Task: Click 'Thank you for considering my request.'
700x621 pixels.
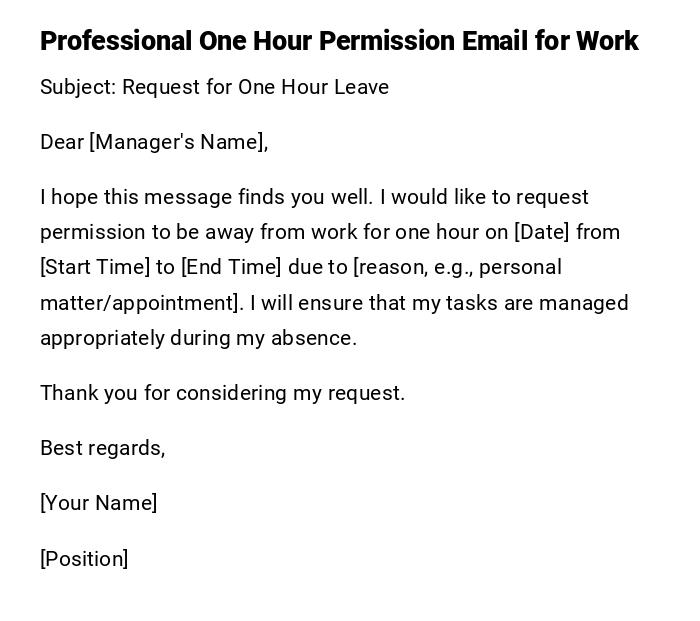Action: pyautogui.click(x=222, y=393)
